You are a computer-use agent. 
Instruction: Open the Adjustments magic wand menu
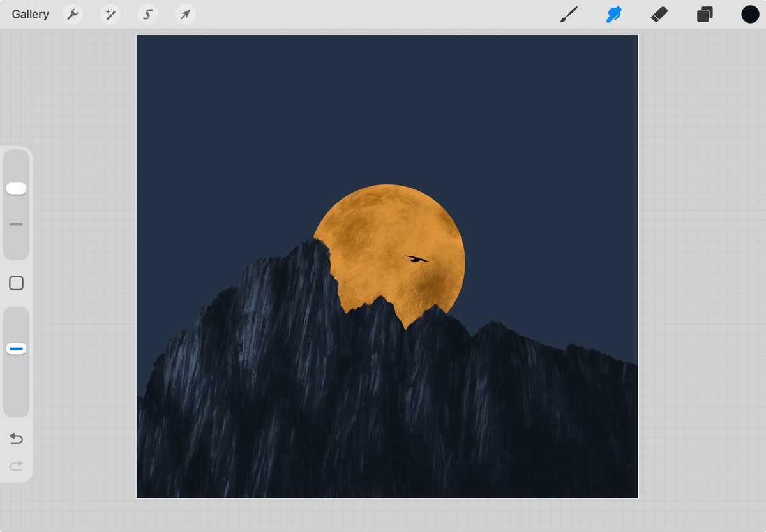coord(110,14)
